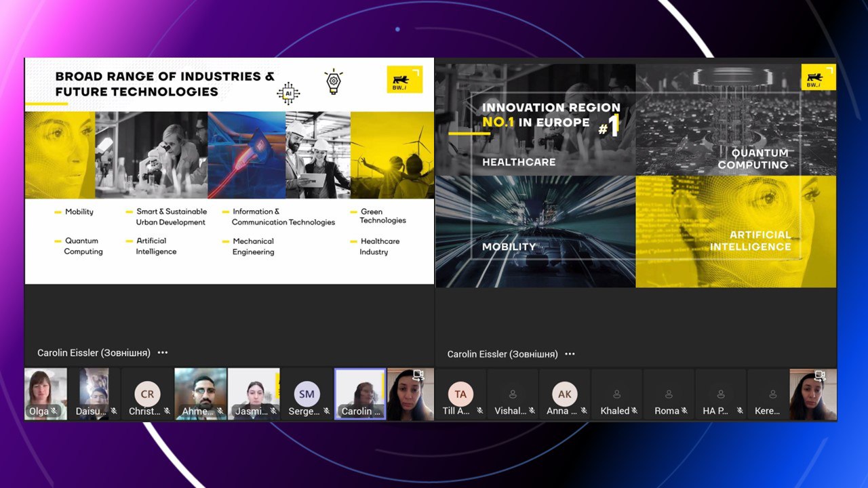Click the muted mic icon on Daisu's tile
This screenshot has width=868, height=488.
click(x=114, y=411)
